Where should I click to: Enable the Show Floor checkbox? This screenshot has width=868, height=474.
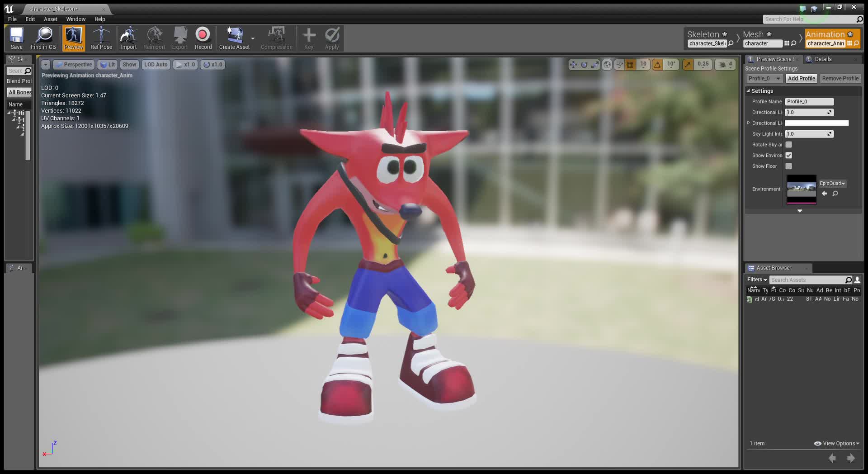click(x=788, y=166)
